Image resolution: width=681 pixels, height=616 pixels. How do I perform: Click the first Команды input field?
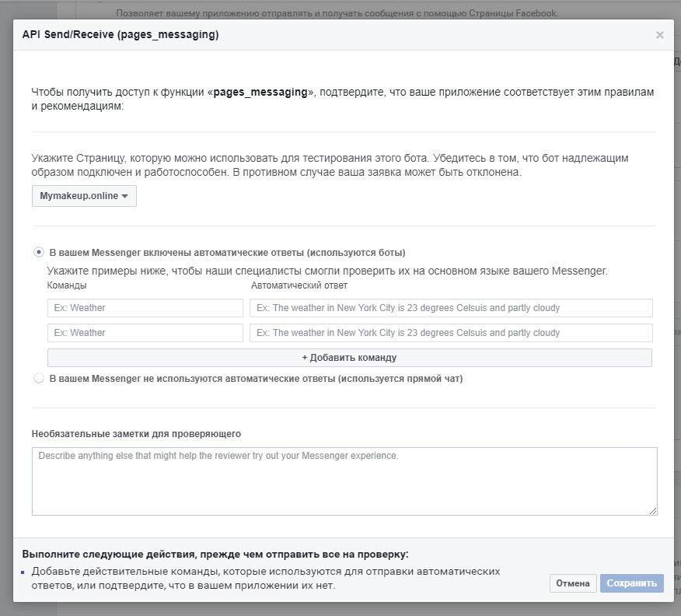click(x=145, y=308)
